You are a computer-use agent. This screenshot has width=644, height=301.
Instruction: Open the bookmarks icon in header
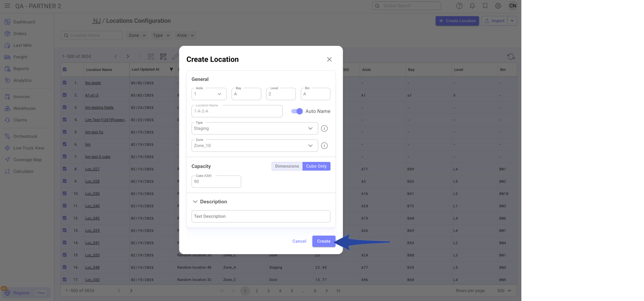coord(485,6)
